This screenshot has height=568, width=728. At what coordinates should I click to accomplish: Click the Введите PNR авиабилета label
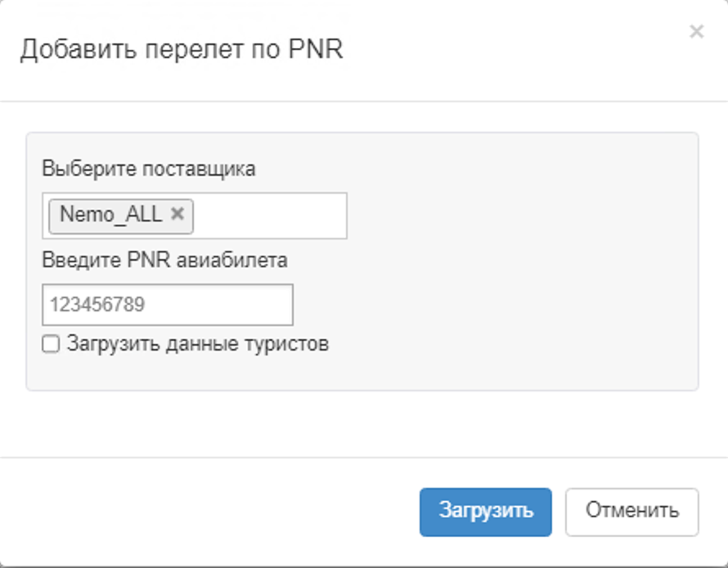[x=164, y=260]
